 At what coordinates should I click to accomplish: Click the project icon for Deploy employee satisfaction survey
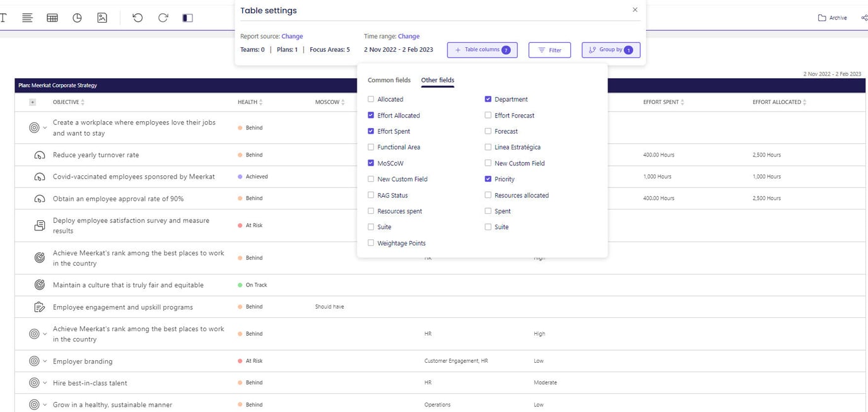39,225
